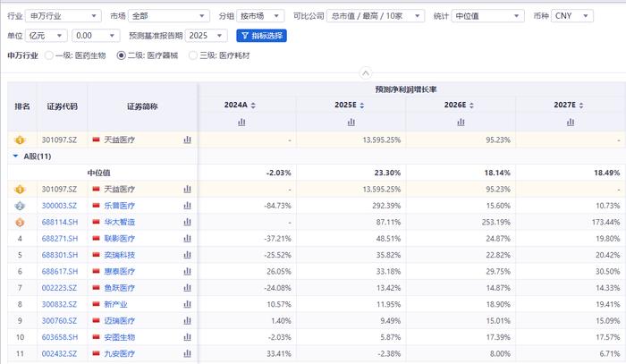Open stock code link 603658.SH
This screenshot has height=364, width=626.
click(60, 337)
